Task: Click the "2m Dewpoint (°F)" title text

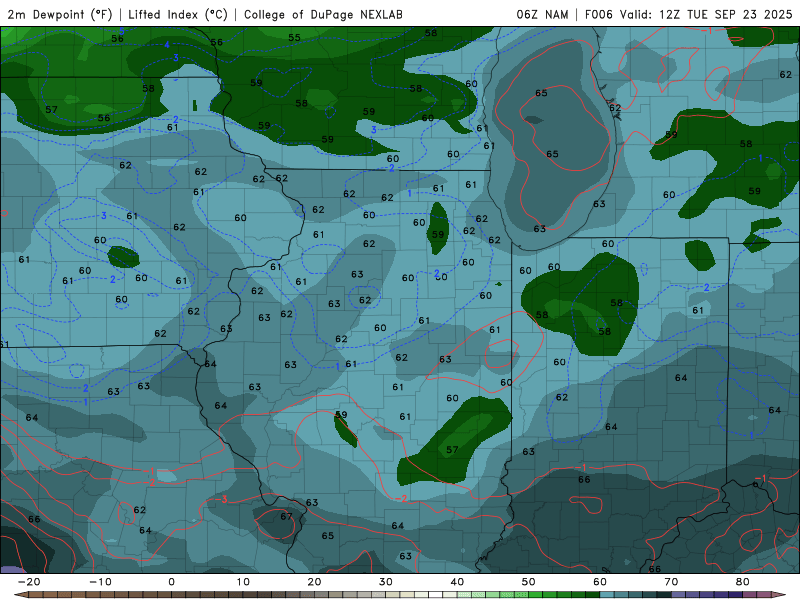Action: [59, 14]
